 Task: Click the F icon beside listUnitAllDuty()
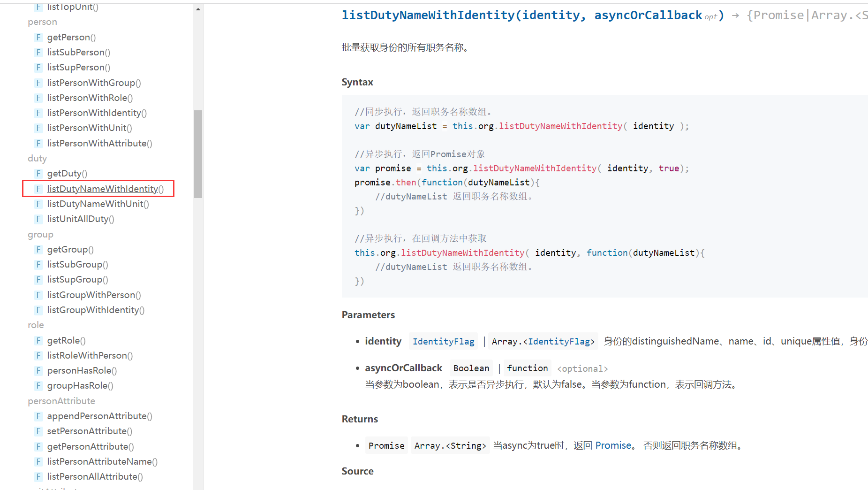[x=38, y=219]
